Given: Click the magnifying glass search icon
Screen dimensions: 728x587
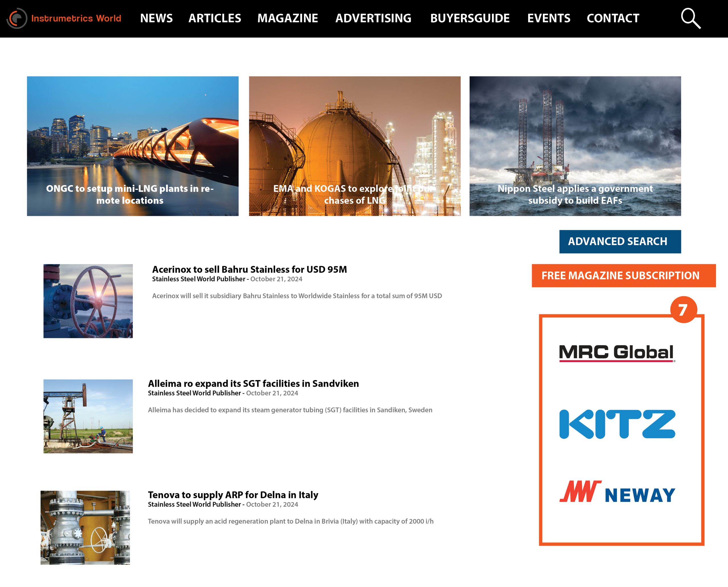Looking at the screenshot, I should click(x=690, y=18).
